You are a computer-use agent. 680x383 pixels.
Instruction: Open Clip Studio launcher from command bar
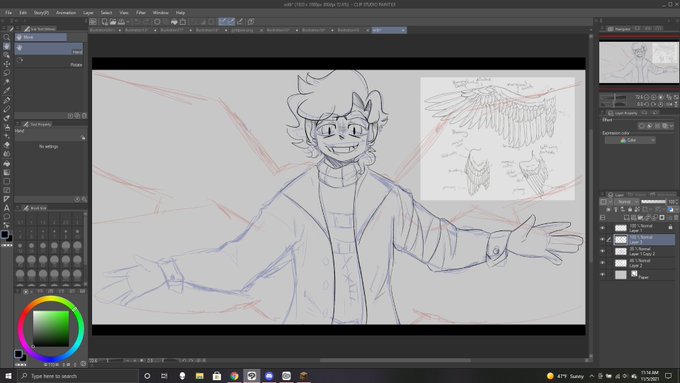click(93, 22)
